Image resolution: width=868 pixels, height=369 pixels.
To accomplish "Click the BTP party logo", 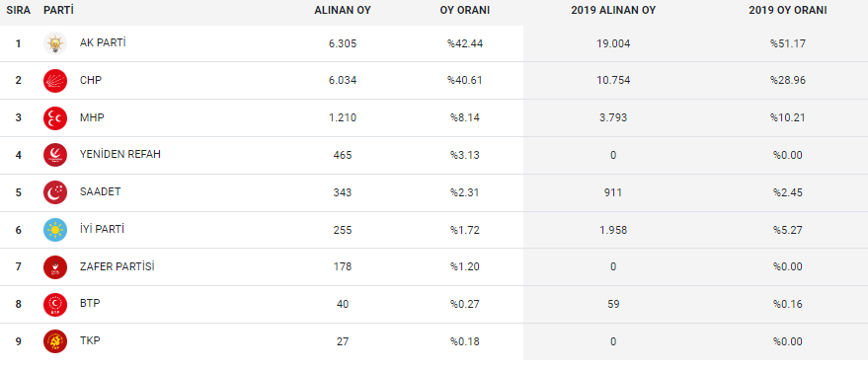I will coord(55,304).
